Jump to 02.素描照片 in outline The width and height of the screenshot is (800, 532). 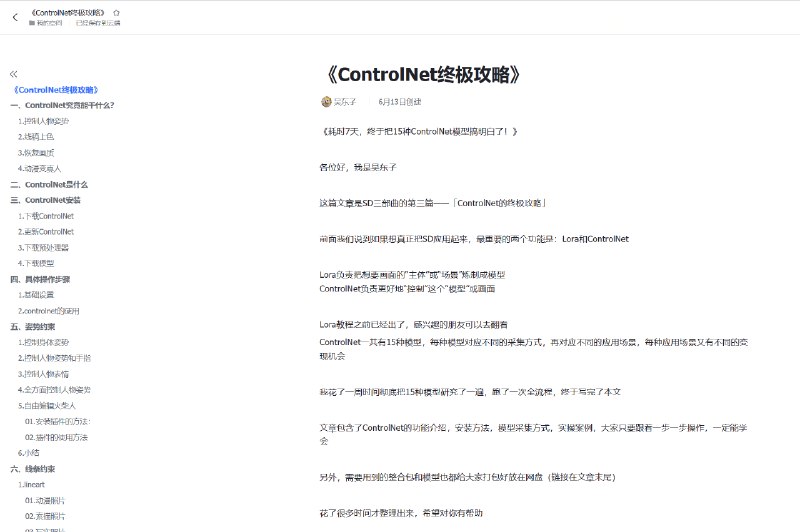45,516
